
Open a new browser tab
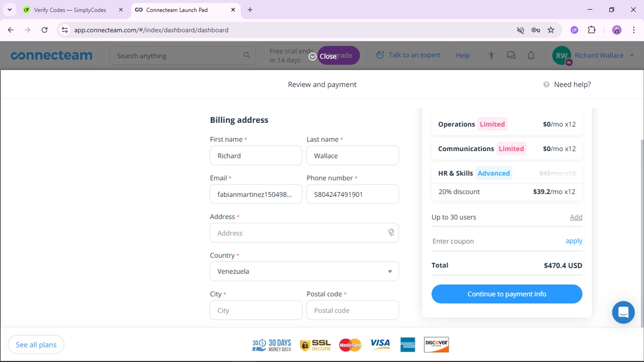[250, 10]
